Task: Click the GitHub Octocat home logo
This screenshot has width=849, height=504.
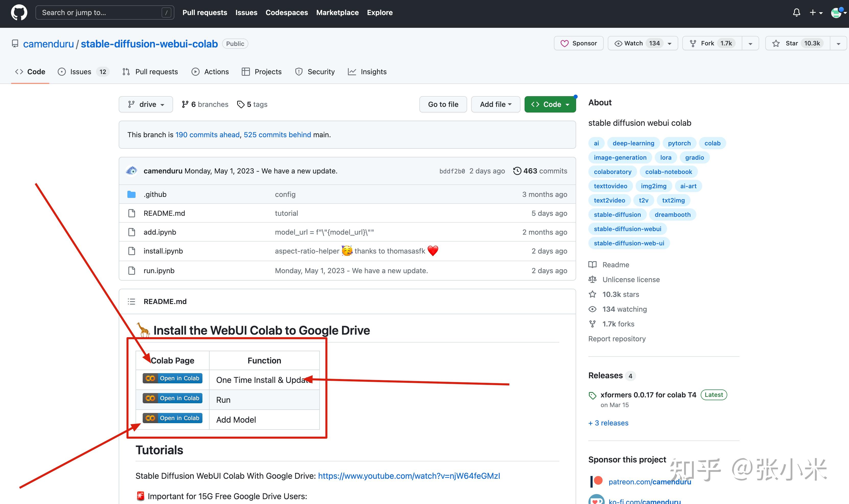Action: 19,12
